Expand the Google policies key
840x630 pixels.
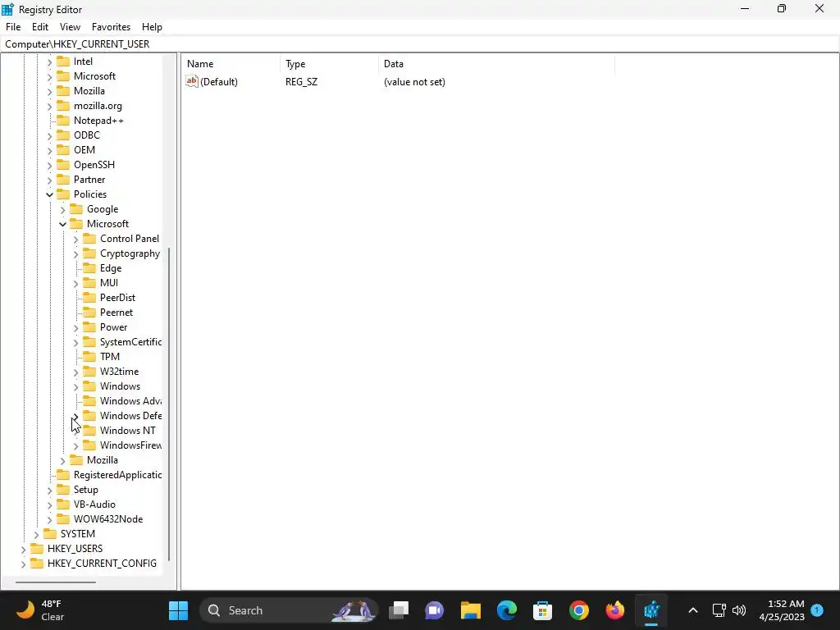point(62,210)
